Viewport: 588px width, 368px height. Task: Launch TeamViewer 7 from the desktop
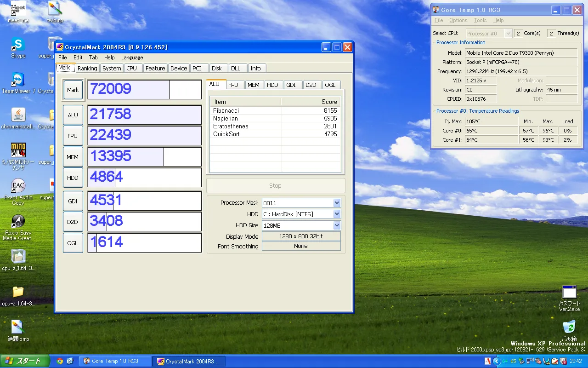[18, 80]
